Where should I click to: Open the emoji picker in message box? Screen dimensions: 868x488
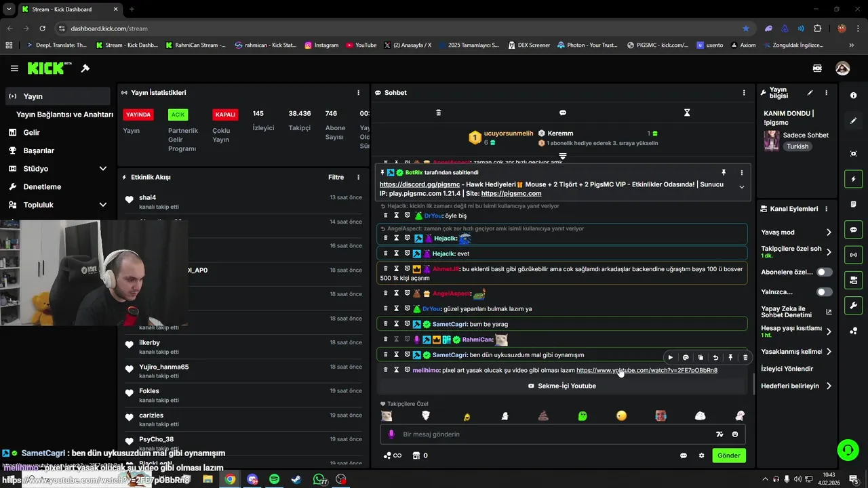(735, 434)
